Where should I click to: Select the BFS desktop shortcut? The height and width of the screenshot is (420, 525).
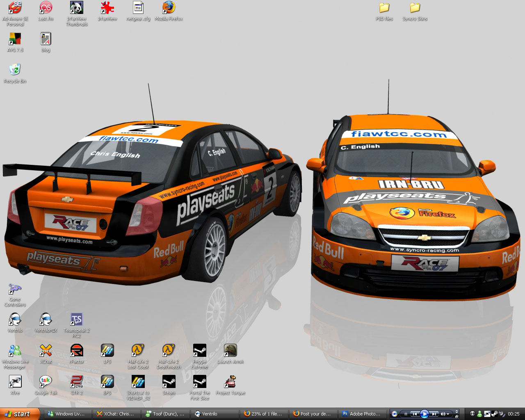point(107,385)
